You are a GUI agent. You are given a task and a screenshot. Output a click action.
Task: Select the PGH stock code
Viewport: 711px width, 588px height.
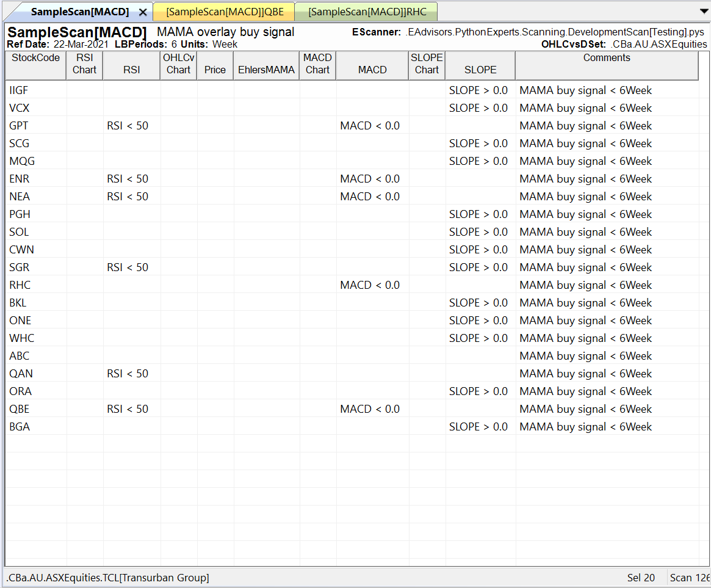click(x=20, y=214)
